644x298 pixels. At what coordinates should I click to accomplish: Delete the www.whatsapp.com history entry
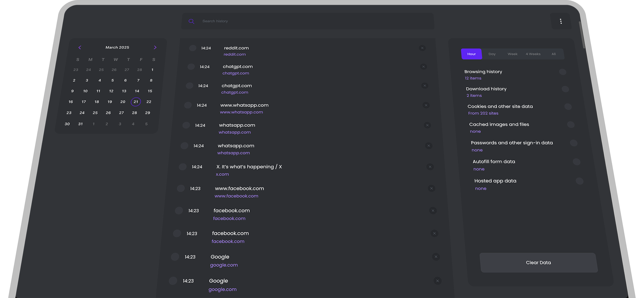(426, 105)
